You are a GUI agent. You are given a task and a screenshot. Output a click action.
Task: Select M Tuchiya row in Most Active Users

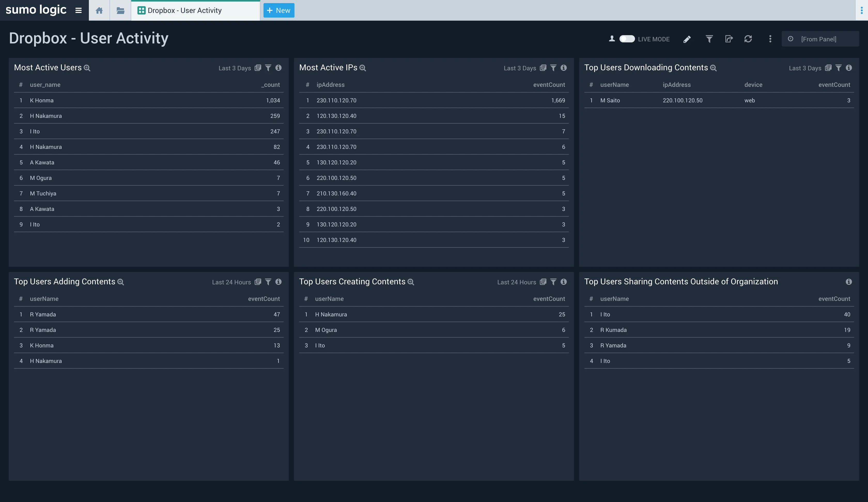(149, 193)
